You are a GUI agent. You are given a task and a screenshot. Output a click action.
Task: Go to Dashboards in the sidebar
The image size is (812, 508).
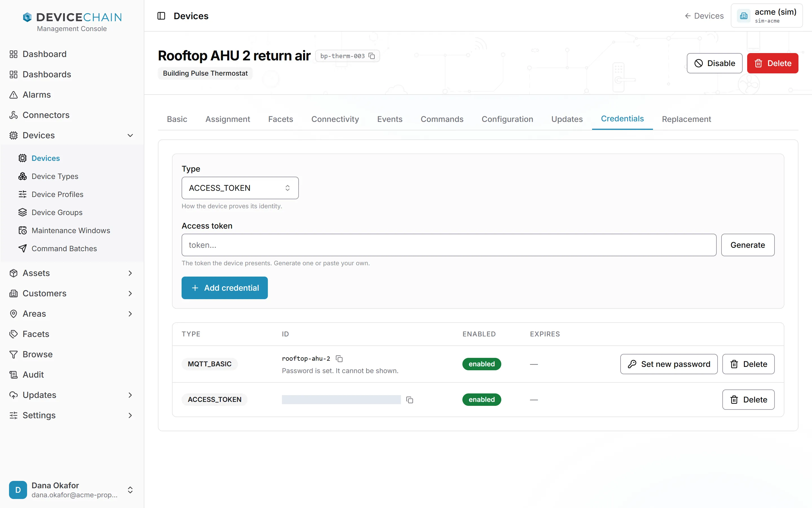[72, 74]
